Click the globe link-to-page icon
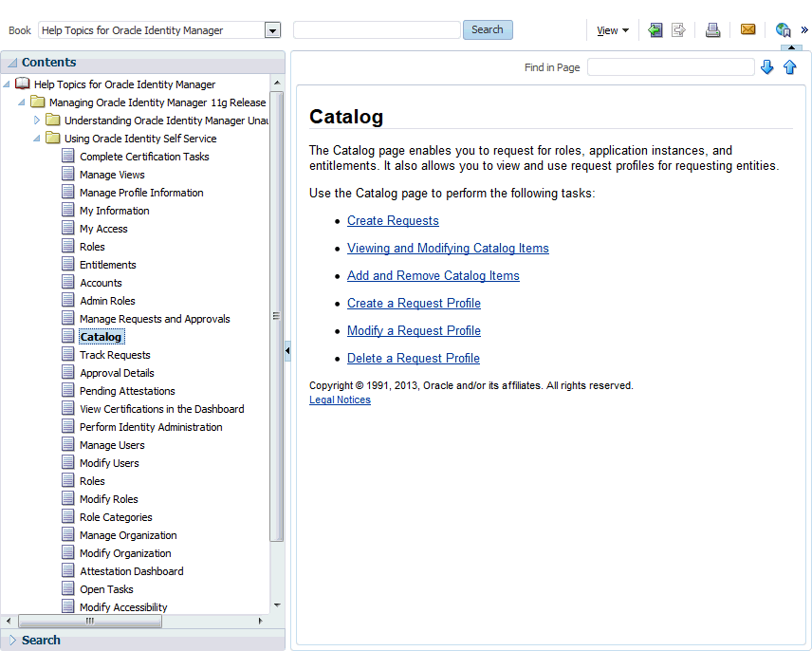812x651 pixels. (x=783, y=30)
